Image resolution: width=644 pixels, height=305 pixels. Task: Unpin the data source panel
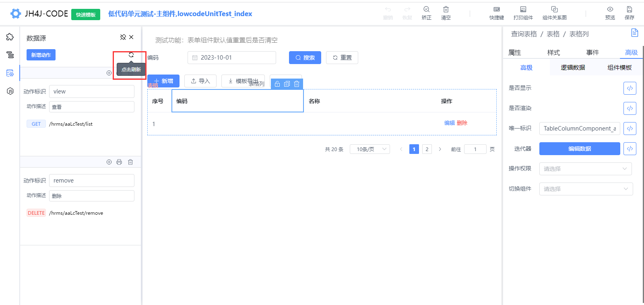click(x=123, y=37)
